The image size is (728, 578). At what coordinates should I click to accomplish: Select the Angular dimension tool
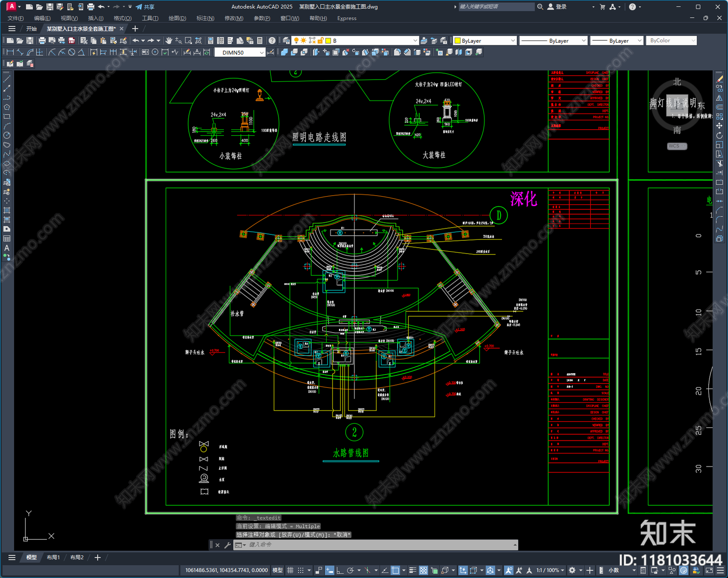coord(81,52)
